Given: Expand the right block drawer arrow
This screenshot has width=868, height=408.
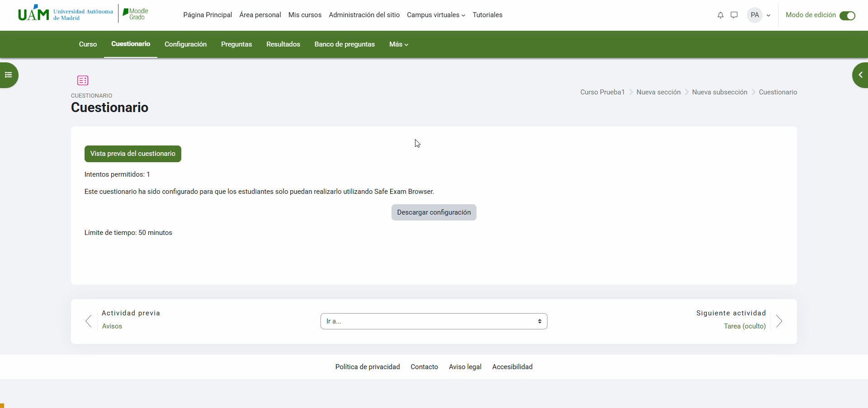Looking at the screenshot, I should pyautogui.click(x=860, y=75).
